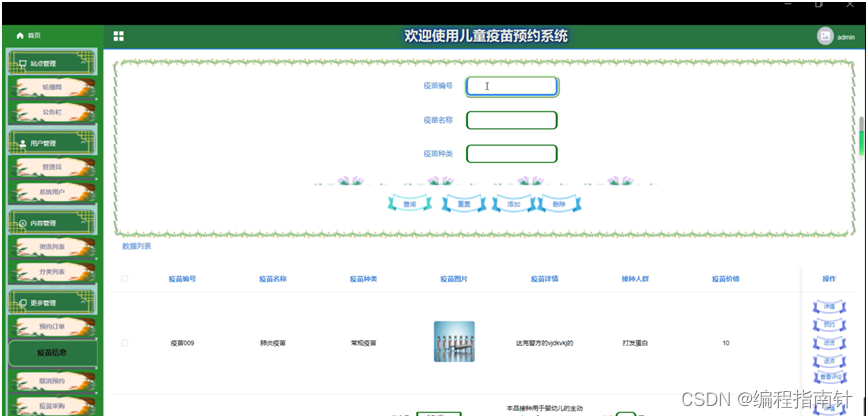The image size is (868, 418).
Task: Click the cell 常规疫苗
Action: 363,343
